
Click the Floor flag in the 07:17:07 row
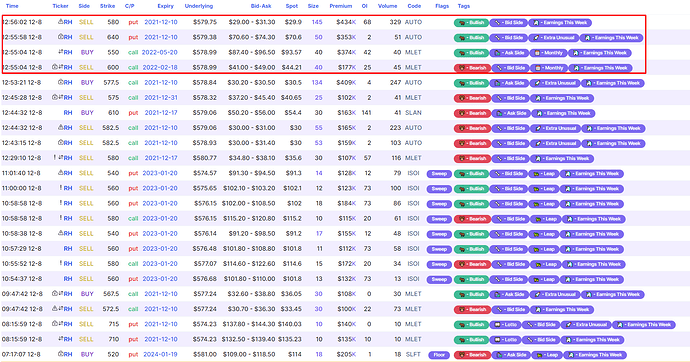click(x=439, y=355)
